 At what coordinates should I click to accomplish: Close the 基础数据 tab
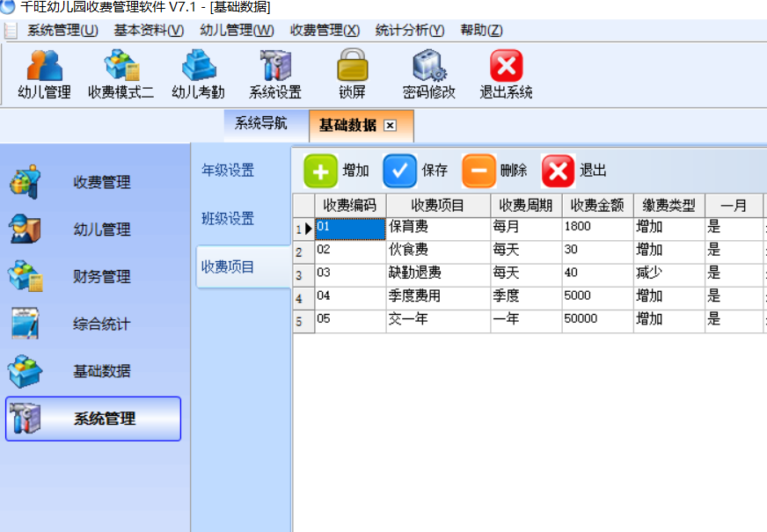tap(390, 126)
